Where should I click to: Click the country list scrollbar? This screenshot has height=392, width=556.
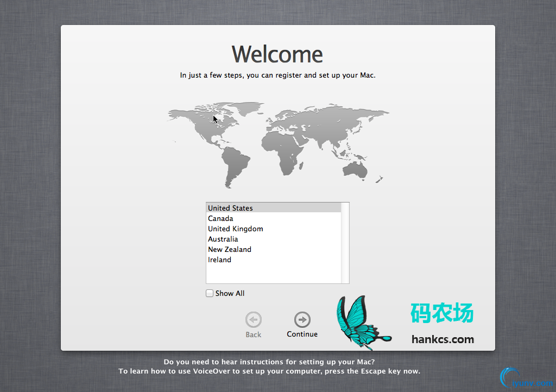(x=345, y=243)
